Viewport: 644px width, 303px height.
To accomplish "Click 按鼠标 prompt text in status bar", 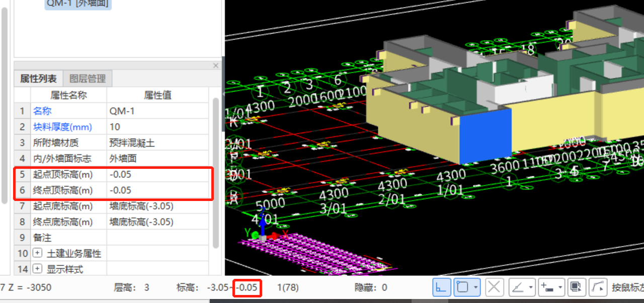I will tap(627, 288).
